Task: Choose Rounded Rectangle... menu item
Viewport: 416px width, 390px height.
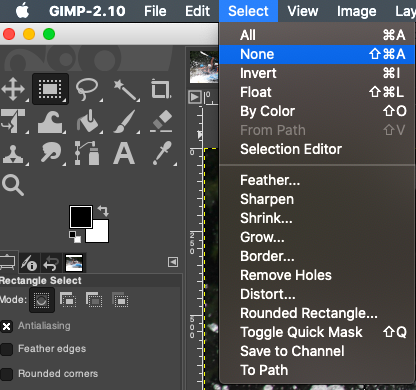Action: point(317,313)
